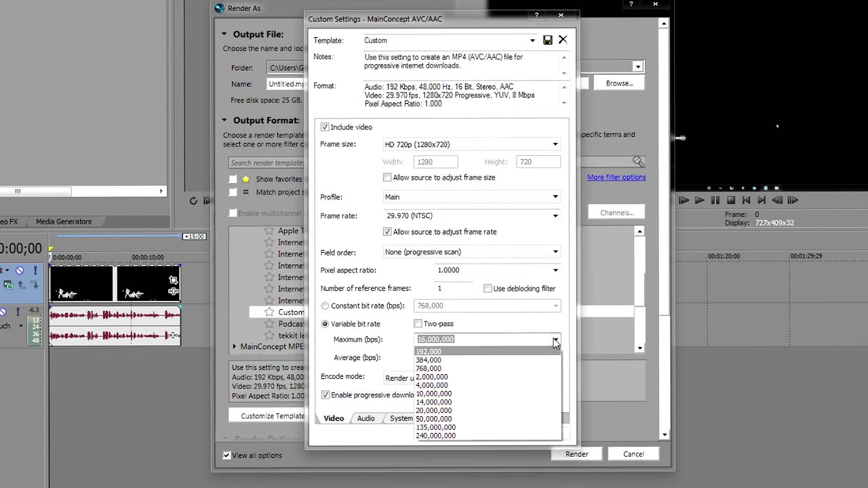868x488 pixels.
Task: Open the Pixel aspect ratio dropdown
Action: click(x=555, y=270)
